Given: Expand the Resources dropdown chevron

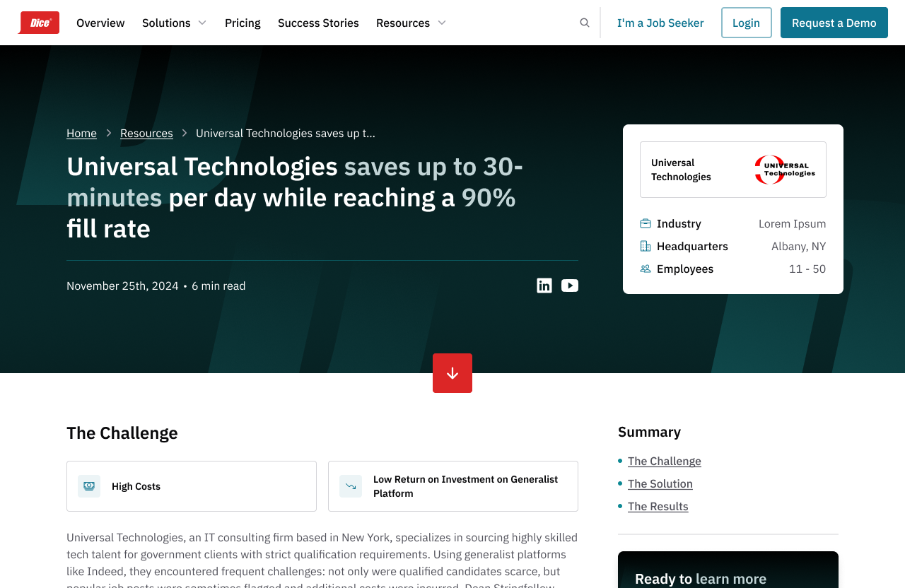Looking at the screenshot, I should 442,23.
